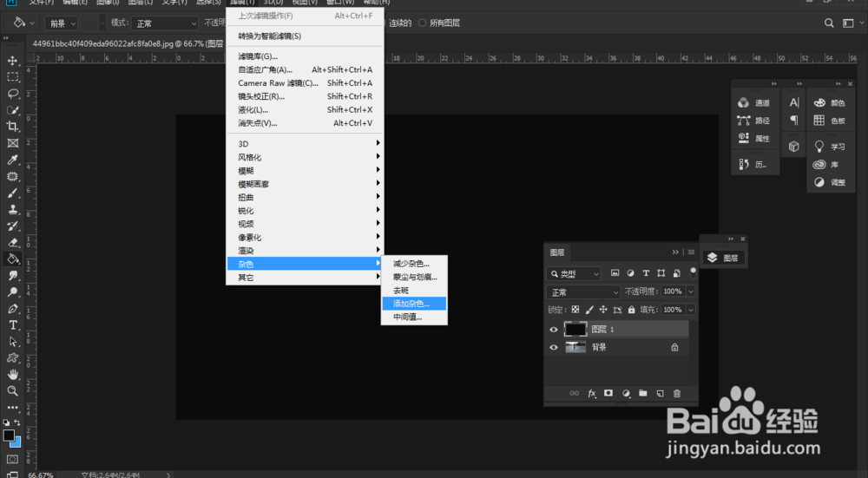Open the 模式 正常 dropdown in options bar
Screen dimensions: 868x478
point(164,23)
